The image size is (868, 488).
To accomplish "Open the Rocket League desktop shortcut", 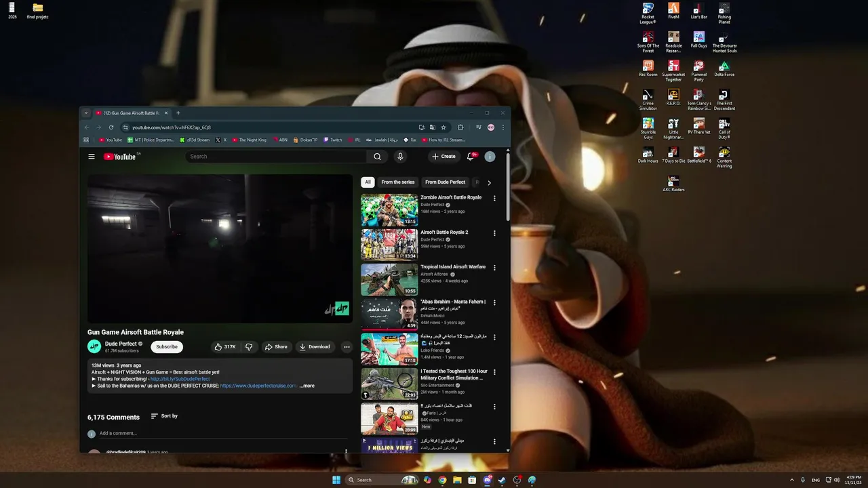I will coord(648,13).
